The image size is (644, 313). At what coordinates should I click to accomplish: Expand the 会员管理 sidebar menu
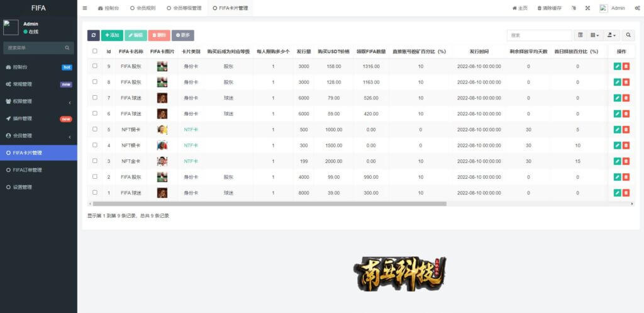38,136
